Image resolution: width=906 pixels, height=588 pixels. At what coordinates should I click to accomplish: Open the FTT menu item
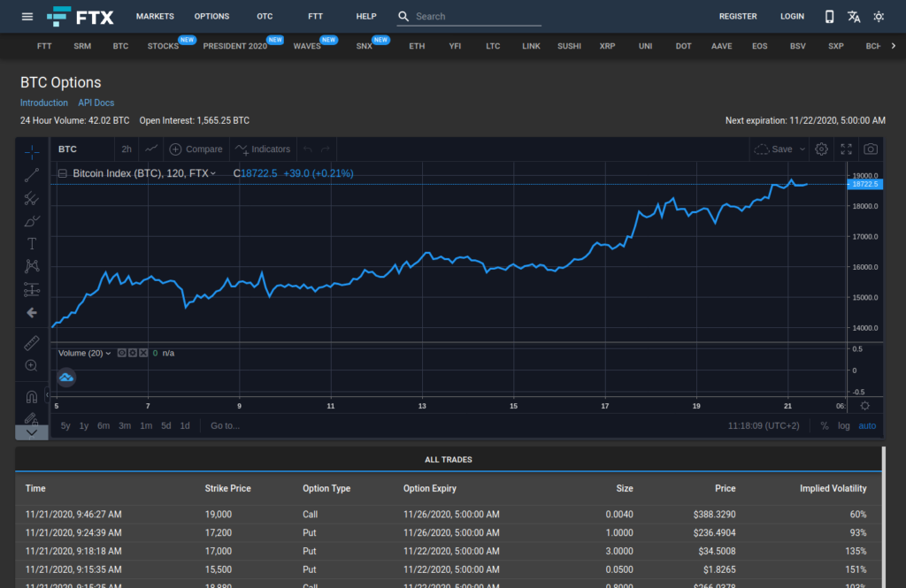click(x=316, y=16)
